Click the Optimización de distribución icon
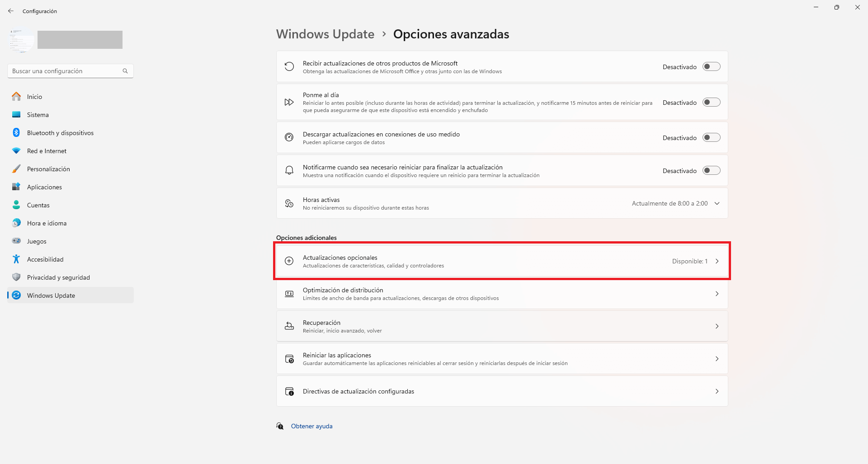Viewport: 868px width, 464px height. pyautogui.click(x=289, y=294)
